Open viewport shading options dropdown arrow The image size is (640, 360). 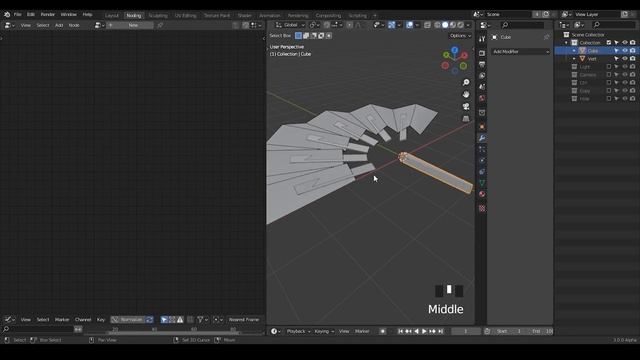(x=468, y=25)
